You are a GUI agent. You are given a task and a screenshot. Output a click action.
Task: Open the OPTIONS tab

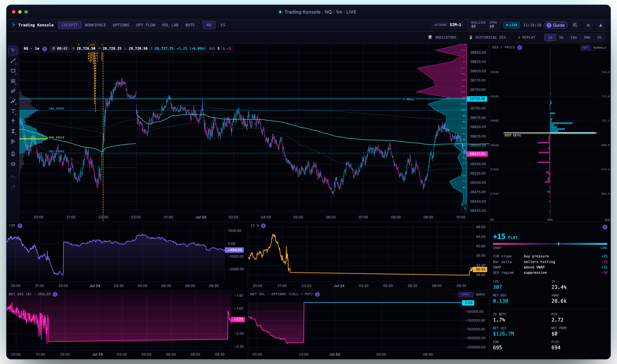(x=121, y=25)
